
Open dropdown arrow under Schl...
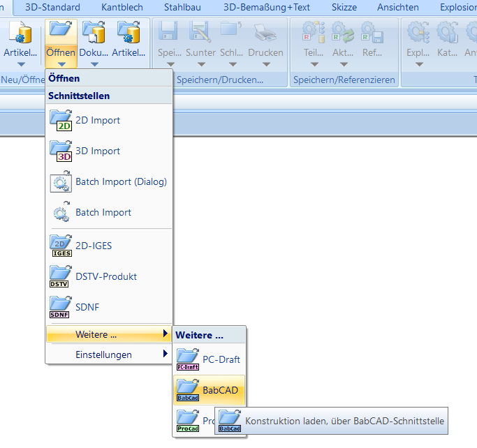click(x=233, y=64)
